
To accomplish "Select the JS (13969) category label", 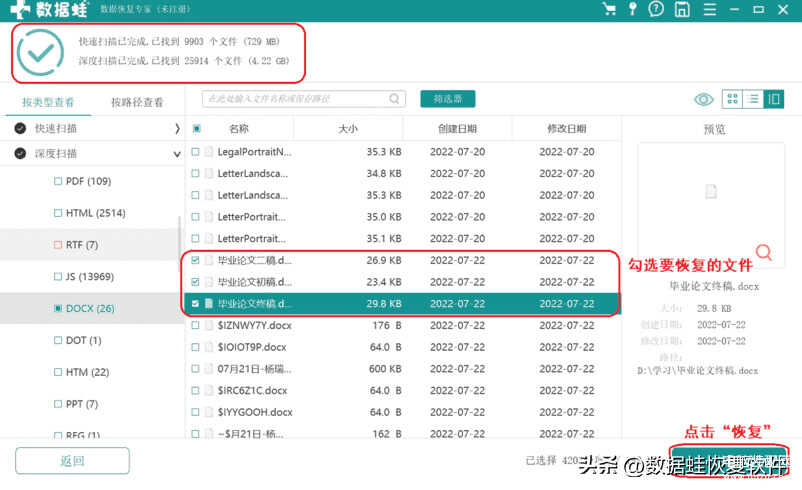I will click(x=90, y=277).
